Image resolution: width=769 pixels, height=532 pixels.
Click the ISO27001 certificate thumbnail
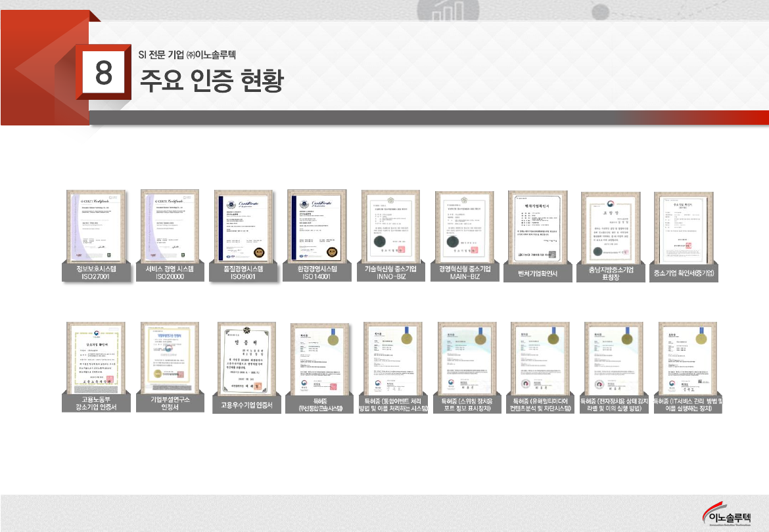pyautogui.click(x=97, y=227)
